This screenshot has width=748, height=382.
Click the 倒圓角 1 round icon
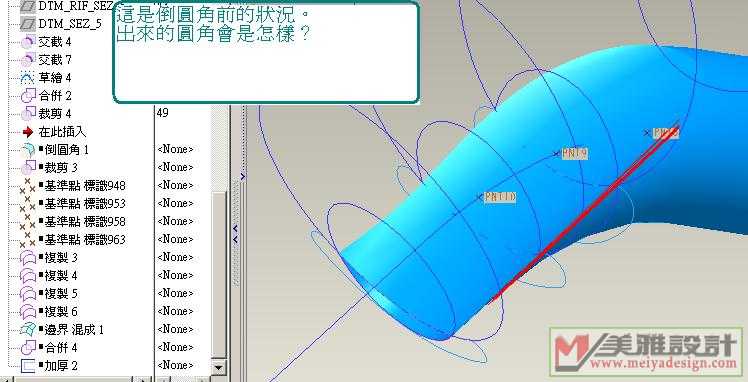pyautogui.click(x=28, y=150)
